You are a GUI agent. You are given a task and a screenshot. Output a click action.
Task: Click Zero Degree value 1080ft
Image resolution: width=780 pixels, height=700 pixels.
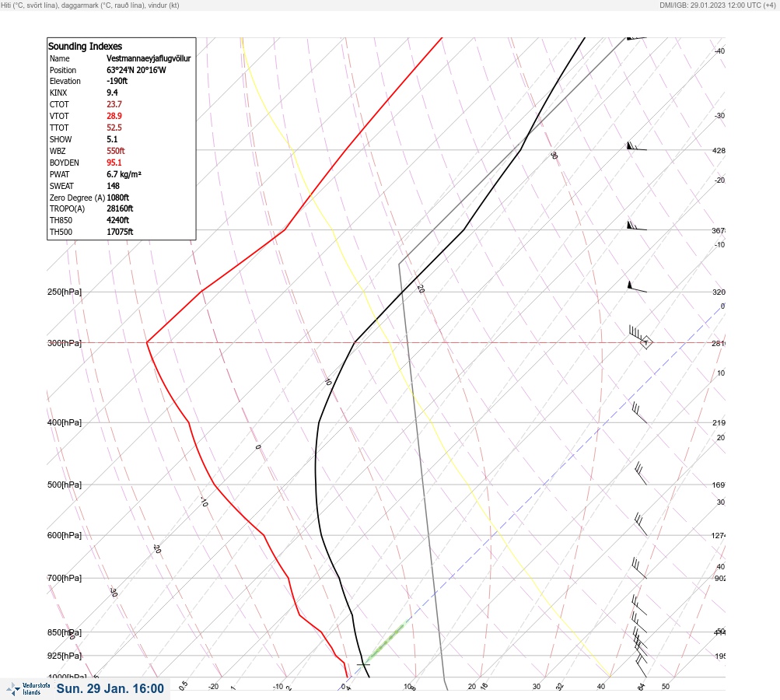(118, 198)
